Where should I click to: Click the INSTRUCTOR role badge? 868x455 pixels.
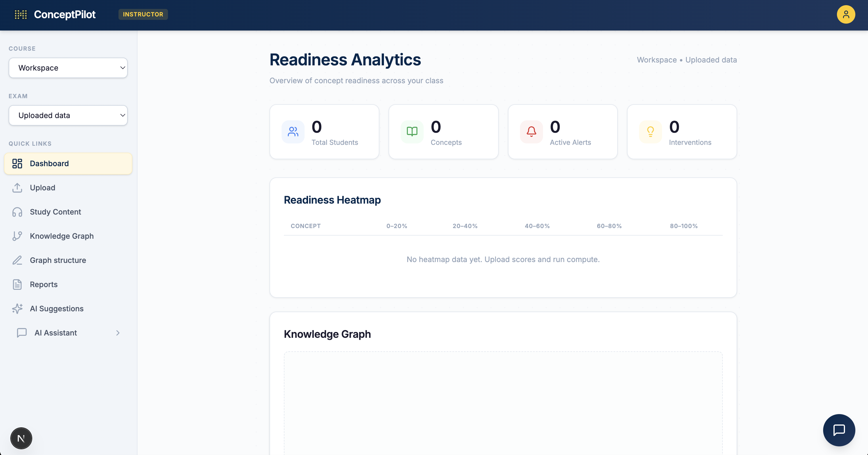tap(143, 14)
